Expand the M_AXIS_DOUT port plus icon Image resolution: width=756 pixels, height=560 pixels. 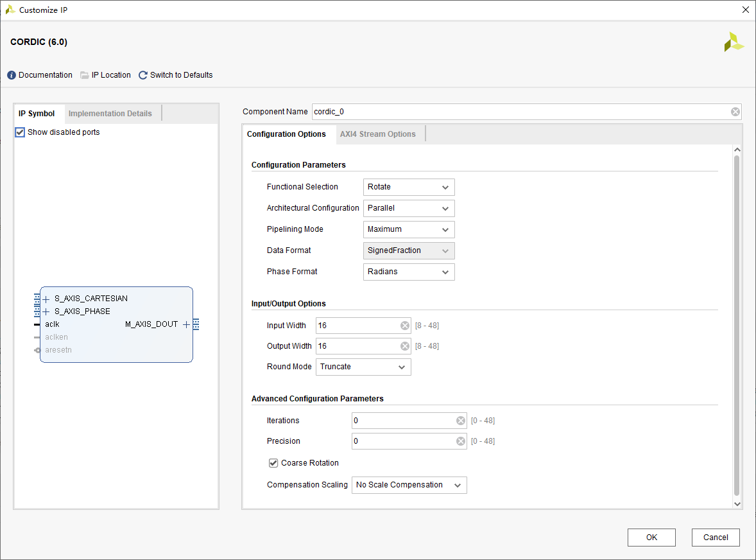(186, 324)
